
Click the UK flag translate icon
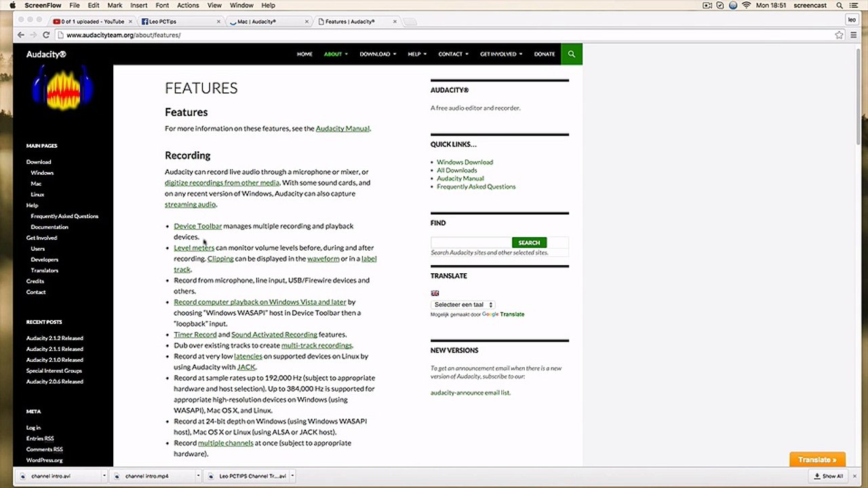(x=435, y=293)
